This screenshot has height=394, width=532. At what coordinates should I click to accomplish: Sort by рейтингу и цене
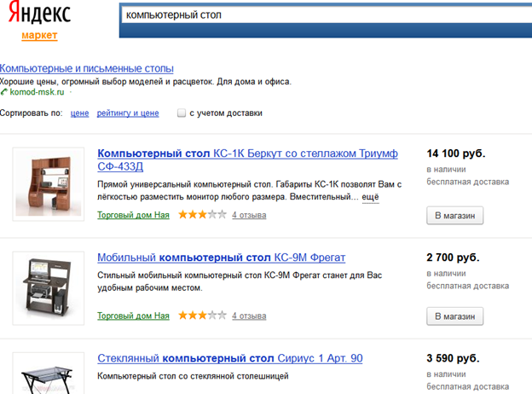128,113
